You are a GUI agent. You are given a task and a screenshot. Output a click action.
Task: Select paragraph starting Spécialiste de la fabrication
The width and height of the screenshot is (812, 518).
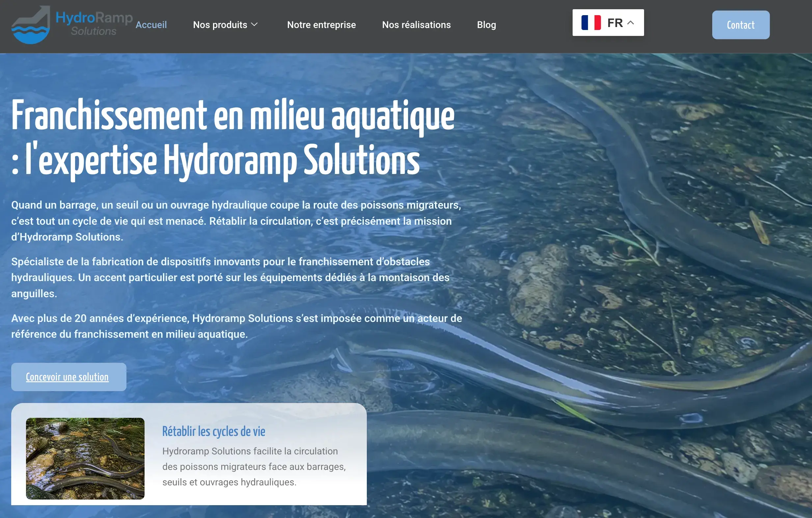coord(230,277)
